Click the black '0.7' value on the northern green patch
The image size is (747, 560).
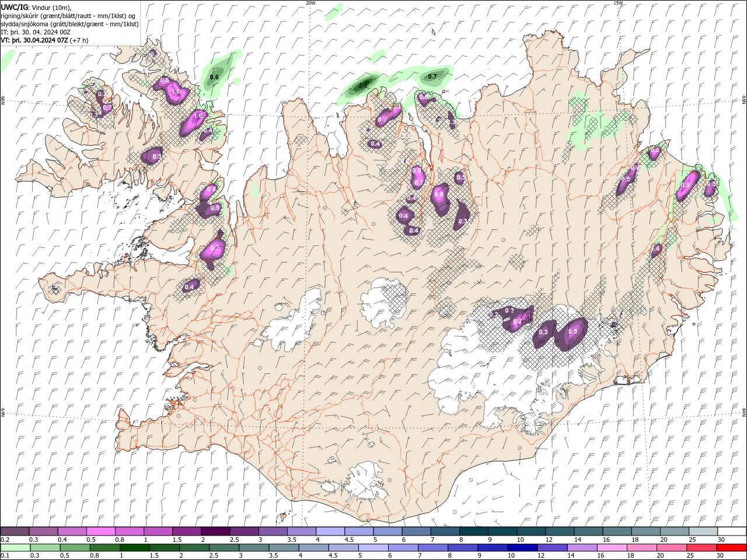(x=432, y=76)
